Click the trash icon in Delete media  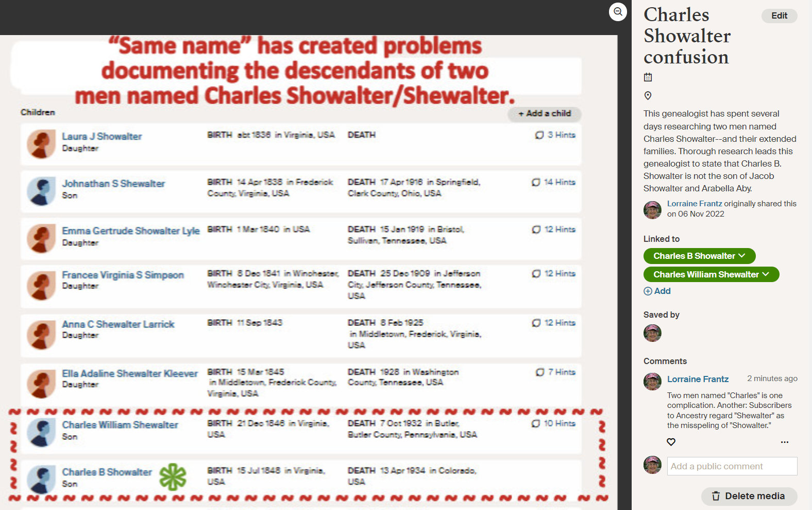pyautogui.click(x=716, y=496)
